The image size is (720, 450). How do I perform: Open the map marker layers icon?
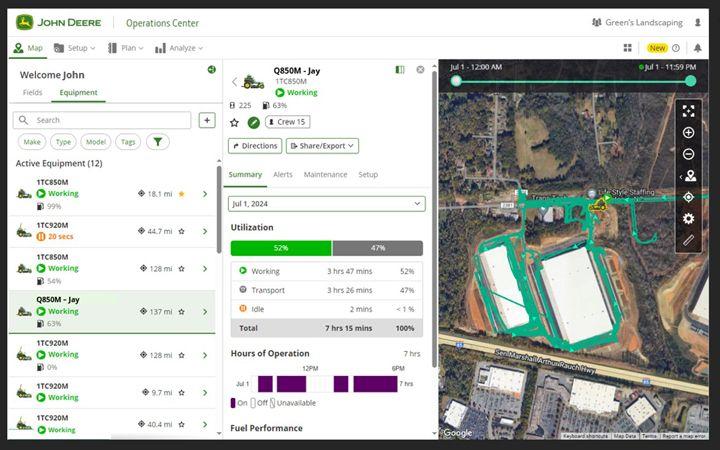click(690, 176)
